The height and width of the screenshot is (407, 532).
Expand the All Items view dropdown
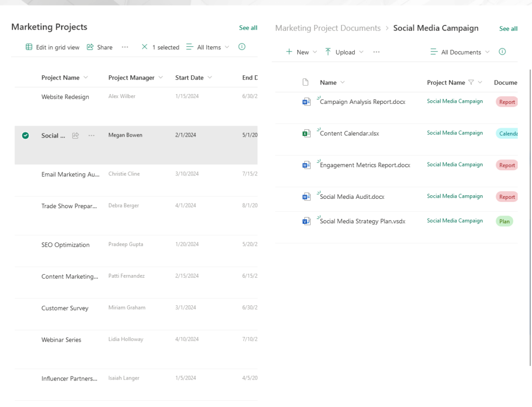click(227, 47)
